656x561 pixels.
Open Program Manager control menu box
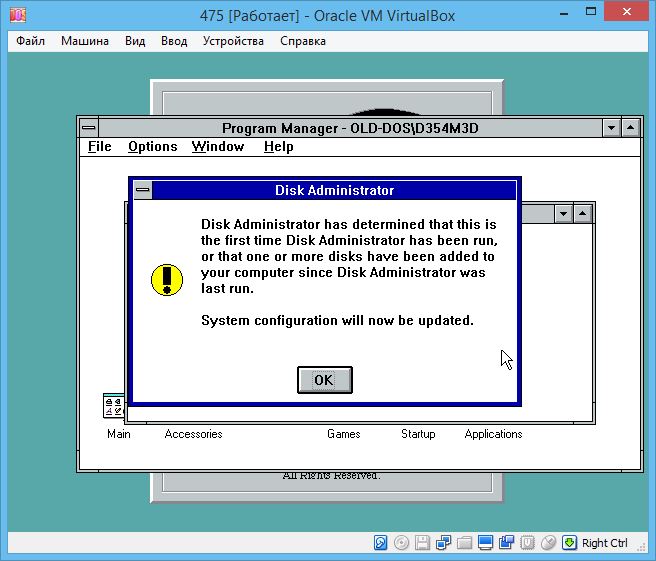pos(89,128)
